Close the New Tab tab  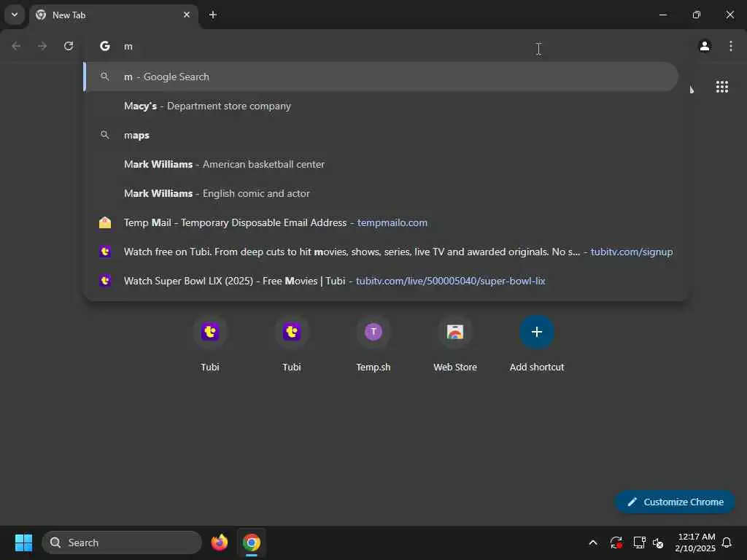click(187, 15)
